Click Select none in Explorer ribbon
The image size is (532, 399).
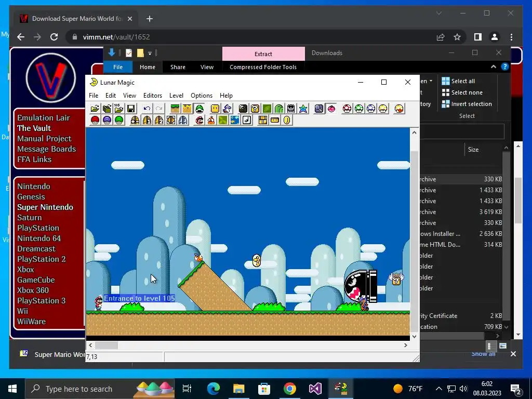coord(462,92)
